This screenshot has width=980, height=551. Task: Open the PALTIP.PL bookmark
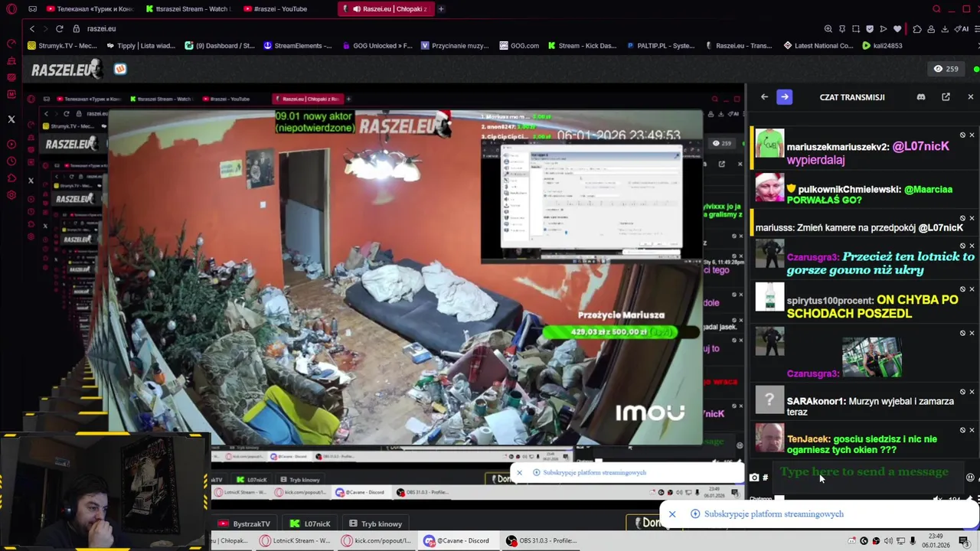[x=661, y=45]
